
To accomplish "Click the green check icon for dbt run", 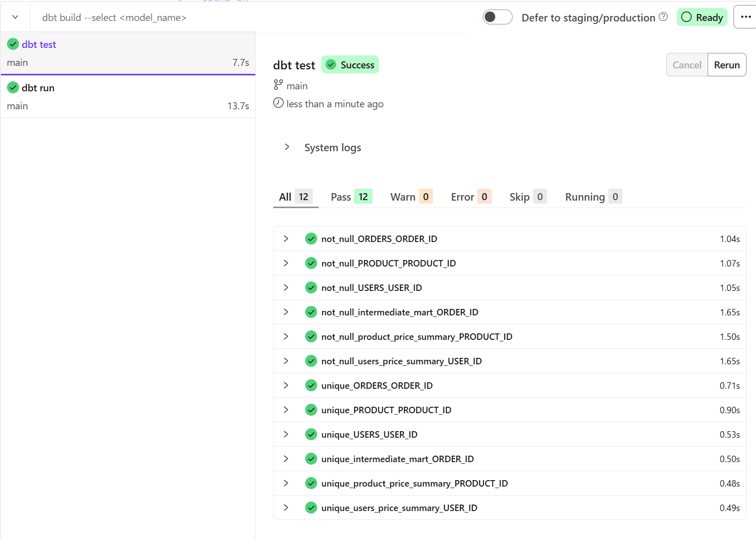I will (x=13, y=88).
